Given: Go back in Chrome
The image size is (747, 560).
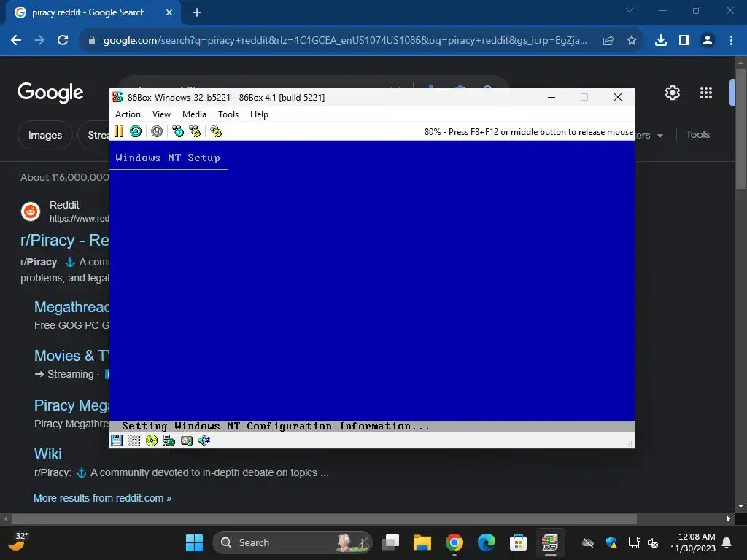Looking at the screenshot, I should tap(16, 40).
